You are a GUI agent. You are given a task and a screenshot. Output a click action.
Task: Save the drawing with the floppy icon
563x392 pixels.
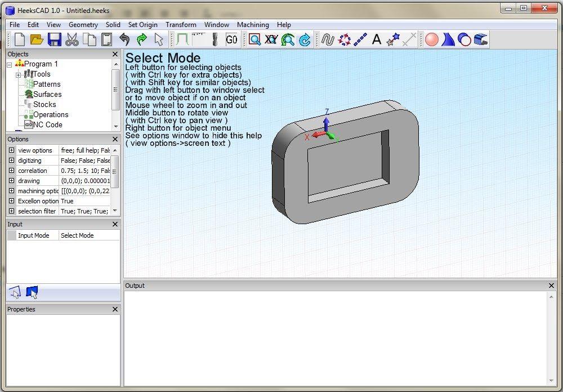pyautogui.click(x=54, y=39)
